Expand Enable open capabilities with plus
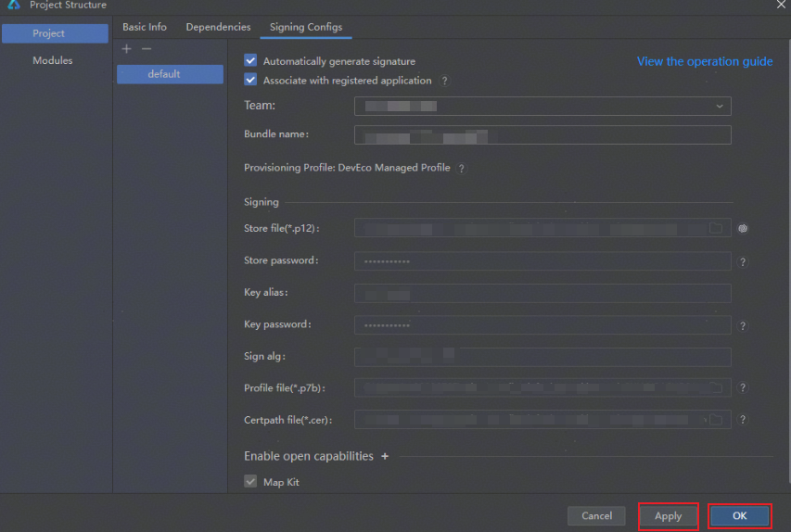Viewport: 791px width, 532px height. [x=385, y=456]
